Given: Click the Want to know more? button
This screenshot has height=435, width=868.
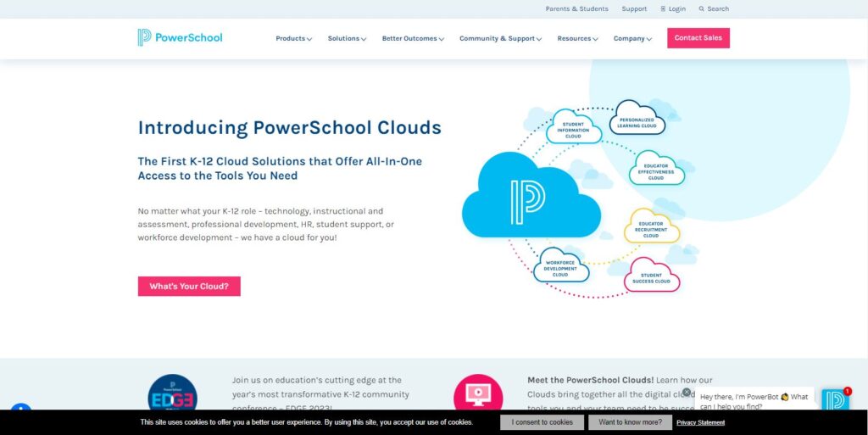Looking at the screenshot, I should point(630,422).
